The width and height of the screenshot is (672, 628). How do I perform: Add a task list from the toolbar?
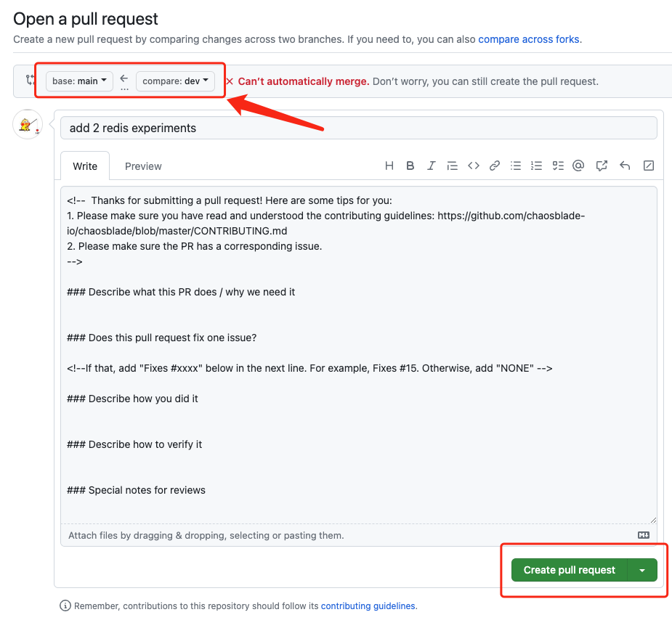[x=557, y=166]
